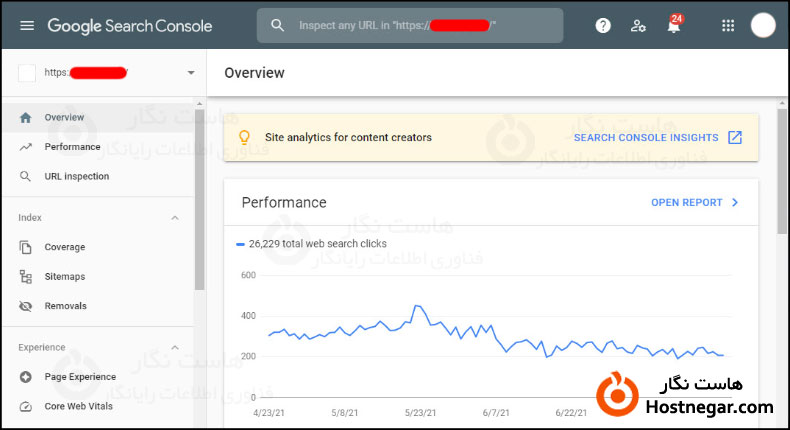Expand the property selector dropdown
Screen dimensions: 790x430
pos(190,73)
